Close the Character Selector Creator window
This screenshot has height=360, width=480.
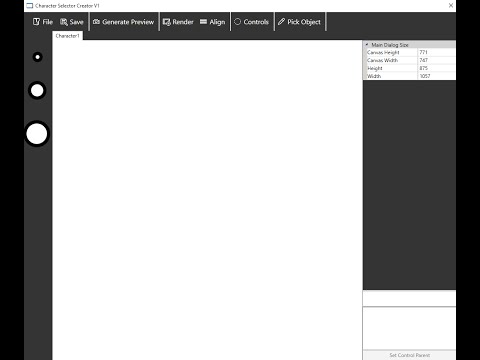(451, 5)
